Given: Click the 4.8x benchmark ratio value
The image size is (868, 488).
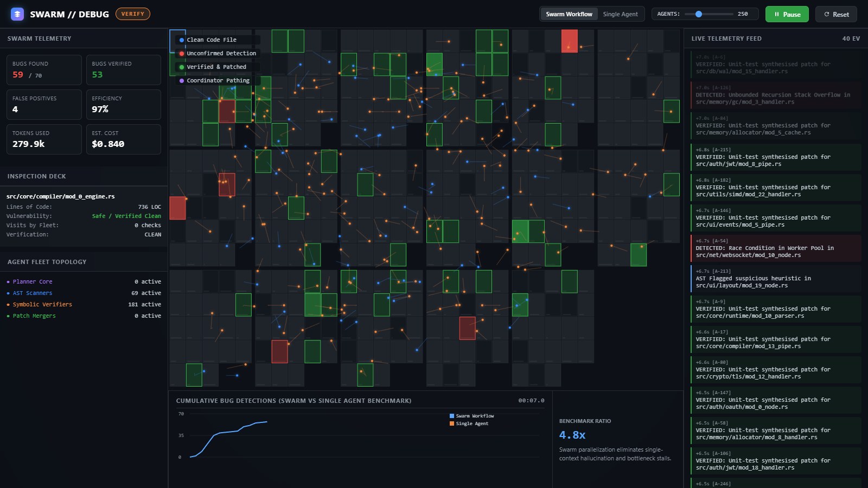Looking at the screenshot, I should click(572, 435).
